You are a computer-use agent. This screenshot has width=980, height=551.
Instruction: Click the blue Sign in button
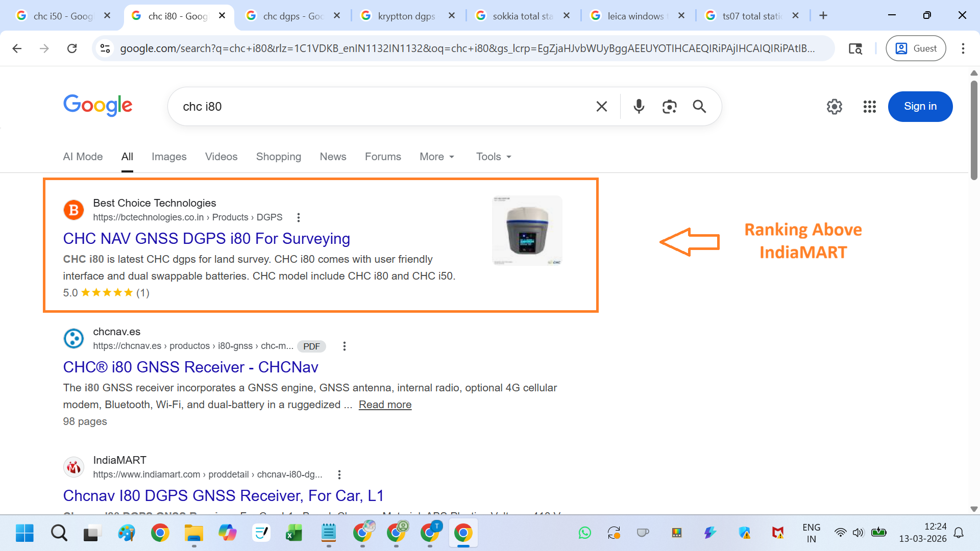click(920, 106)
